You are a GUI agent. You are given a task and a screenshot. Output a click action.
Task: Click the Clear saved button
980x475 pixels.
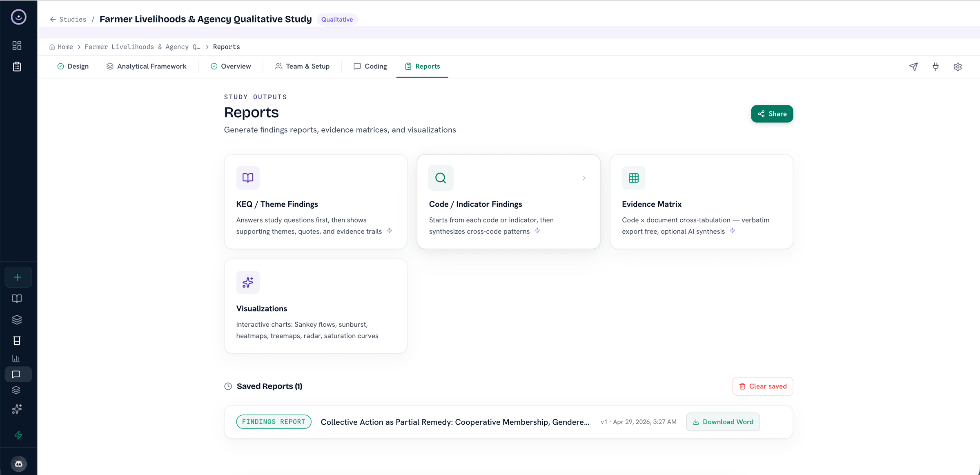point(762,386)
